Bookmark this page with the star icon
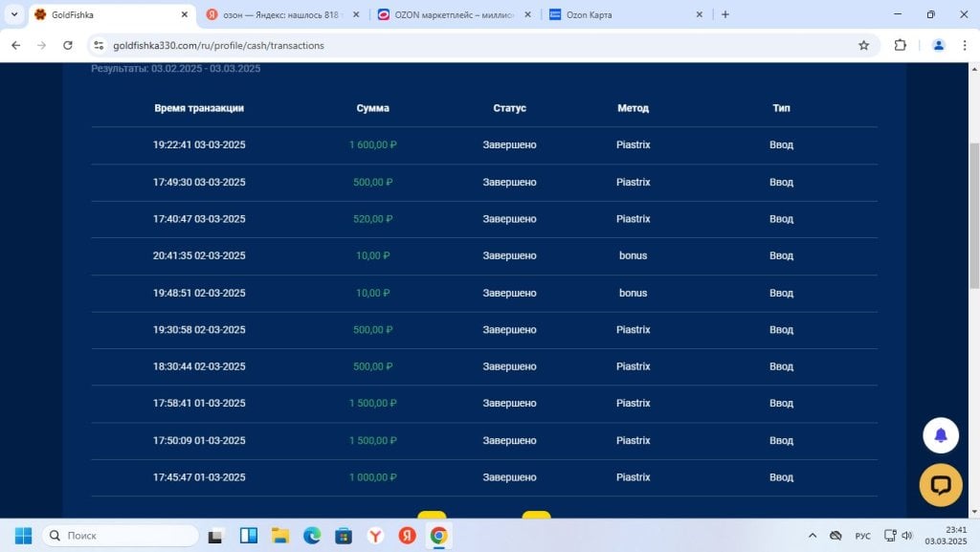 tap(864, 45)
